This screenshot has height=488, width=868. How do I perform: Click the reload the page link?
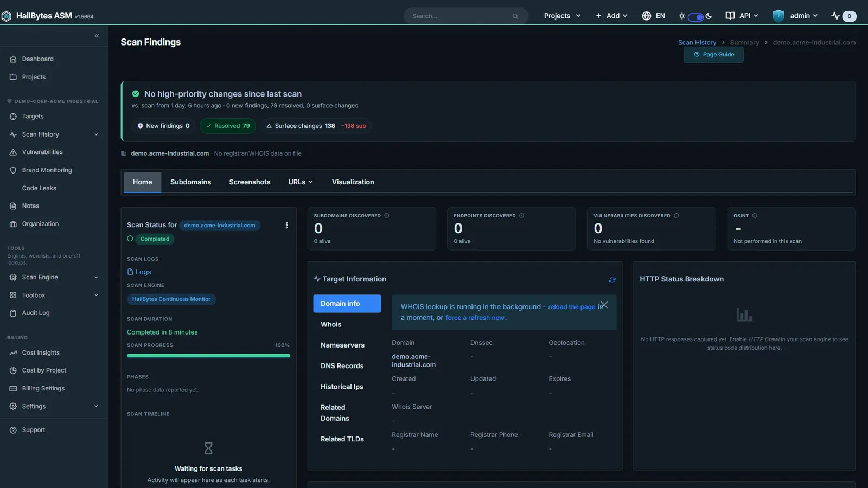pyautogui.click(x=572, y=307)
